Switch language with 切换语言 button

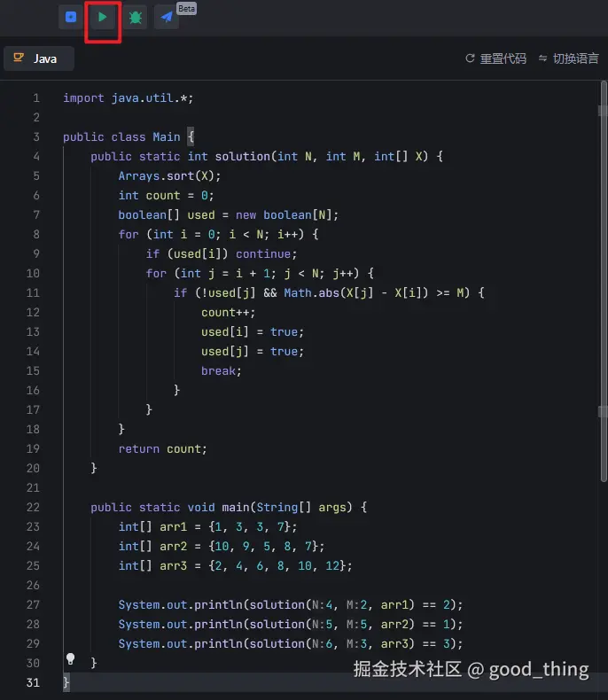point(568,58)
